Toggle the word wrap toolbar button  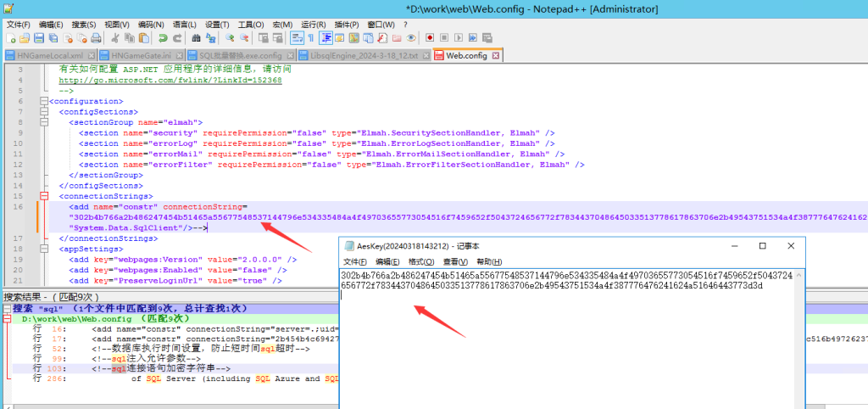pyautogui.click(x=296, y=38)
